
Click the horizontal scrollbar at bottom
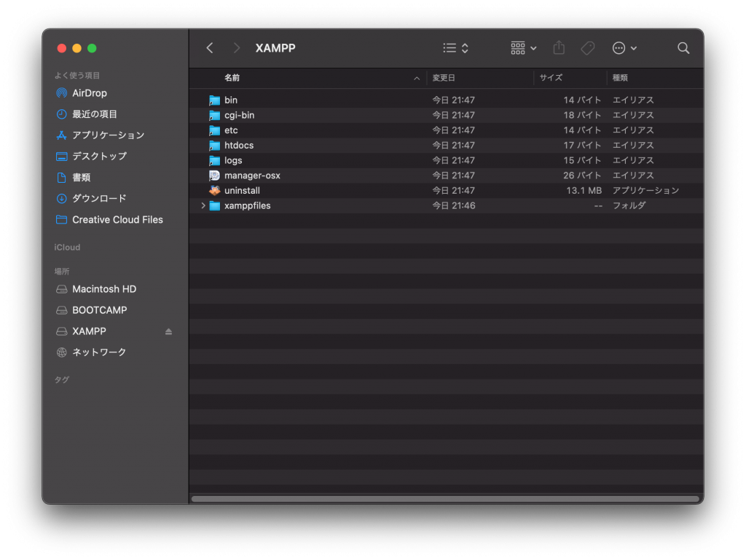point(444,499)
